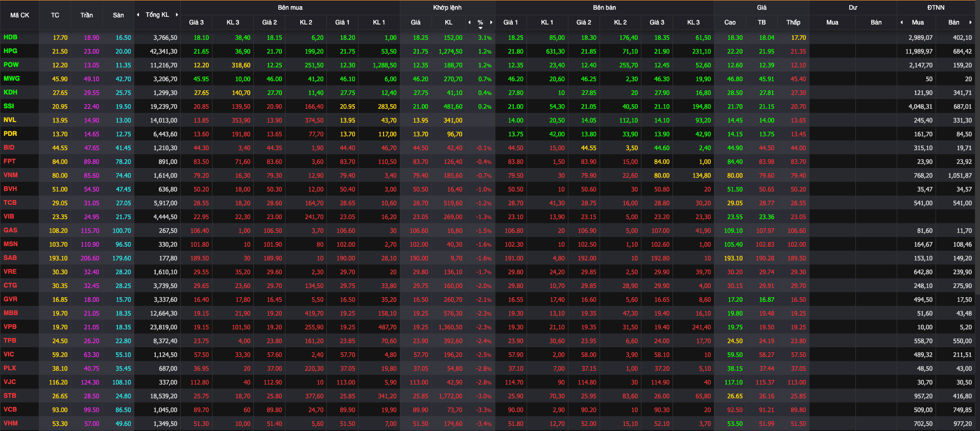This screenshot has width=980, height=431.
Task: Click the Sàn column header
Action: 118,15
